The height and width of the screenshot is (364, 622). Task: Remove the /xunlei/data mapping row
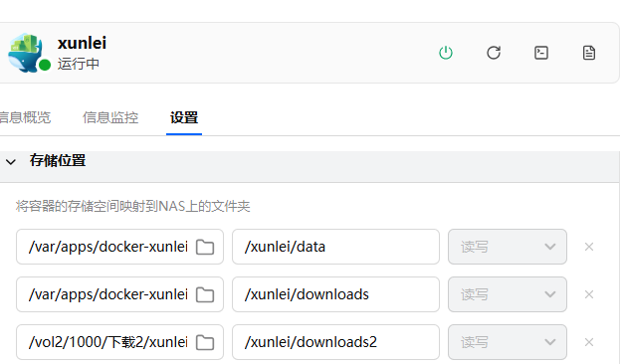click(589, 247)
